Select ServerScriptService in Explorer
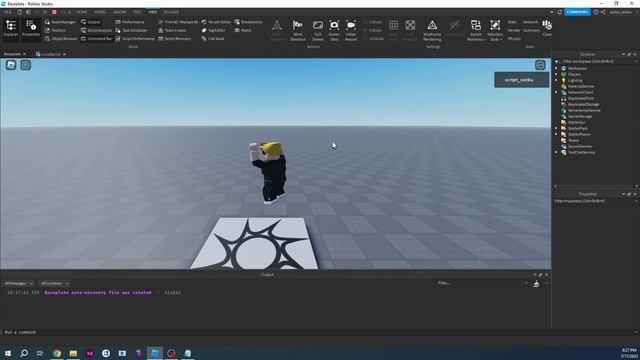Screen dimensions: 640x360 coord(584,111)
